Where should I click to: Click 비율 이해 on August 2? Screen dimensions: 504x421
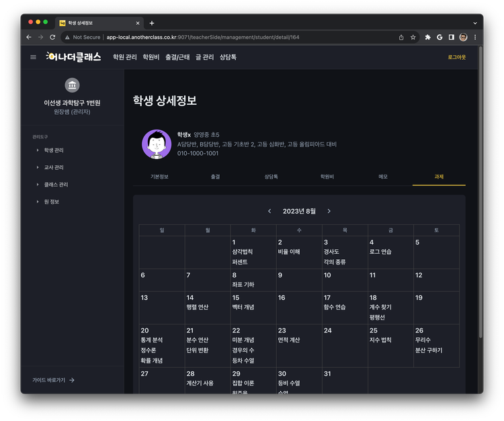point(289,252)
